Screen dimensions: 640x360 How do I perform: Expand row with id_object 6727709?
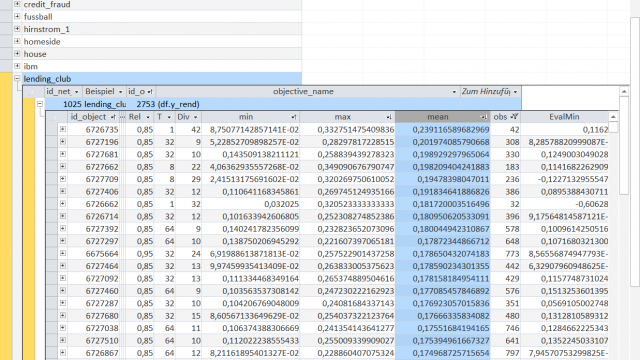62,179
